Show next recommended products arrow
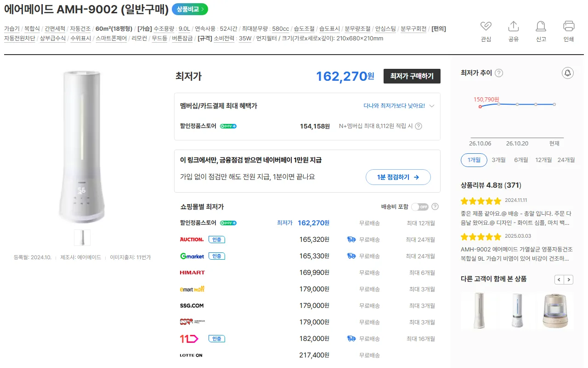This screenshot has width=588, height=368. (569, 279)
